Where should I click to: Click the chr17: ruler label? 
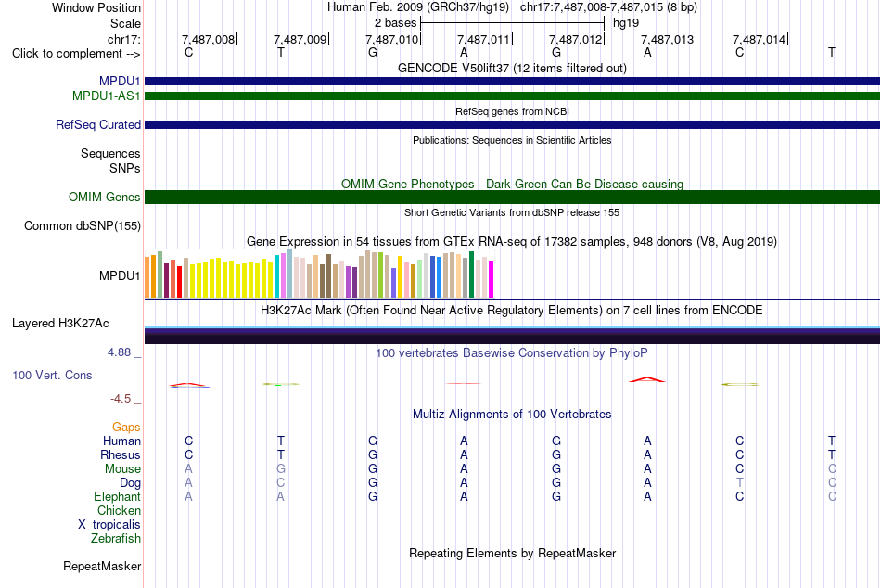tap(124, 39)
